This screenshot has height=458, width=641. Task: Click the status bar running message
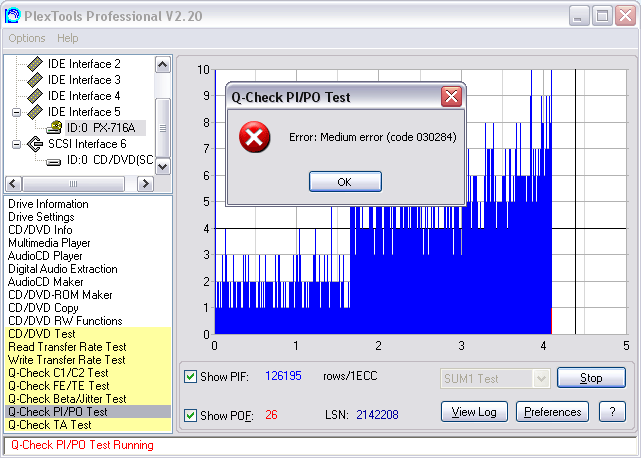click(x=82, y=445)
